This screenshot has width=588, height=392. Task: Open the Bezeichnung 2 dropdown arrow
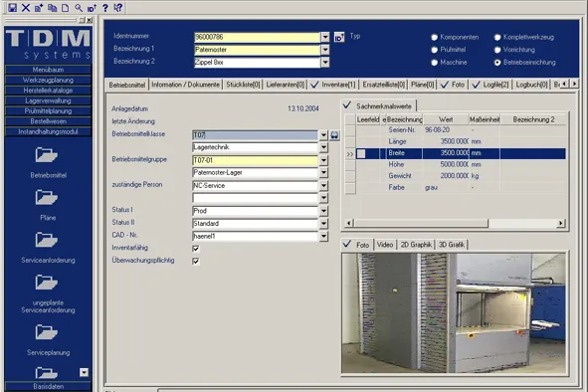click(325, 63)
